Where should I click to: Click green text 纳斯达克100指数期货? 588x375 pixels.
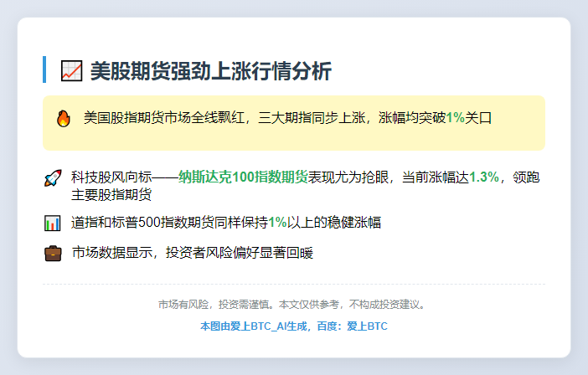[243, 177]
